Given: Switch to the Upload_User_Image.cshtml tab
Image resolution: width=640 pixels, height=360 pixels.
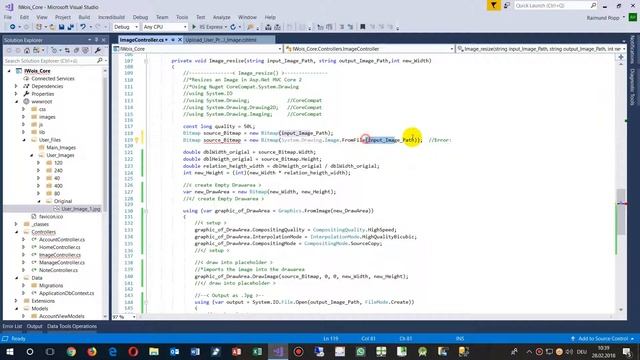Looking at the screenshot, I should 221,40.
